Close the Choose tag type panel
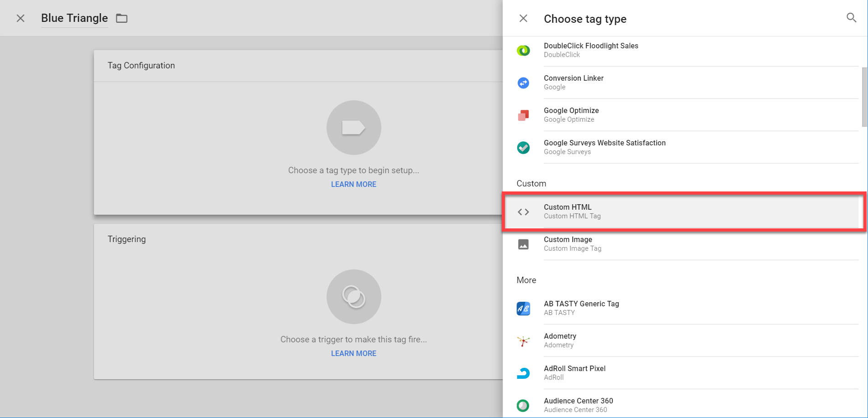This screenshot has height=418, width=868. (523, 18)
